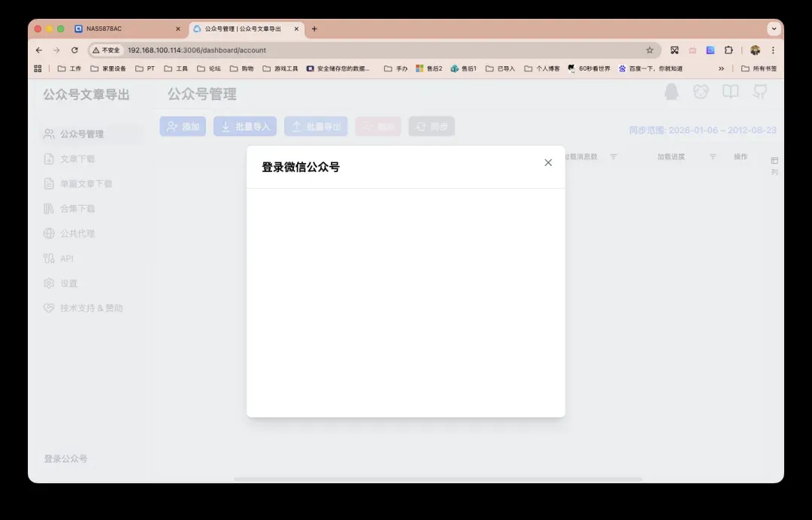
Task: Click the QQ penguin icon in header
Action: [x=671, y=92]
